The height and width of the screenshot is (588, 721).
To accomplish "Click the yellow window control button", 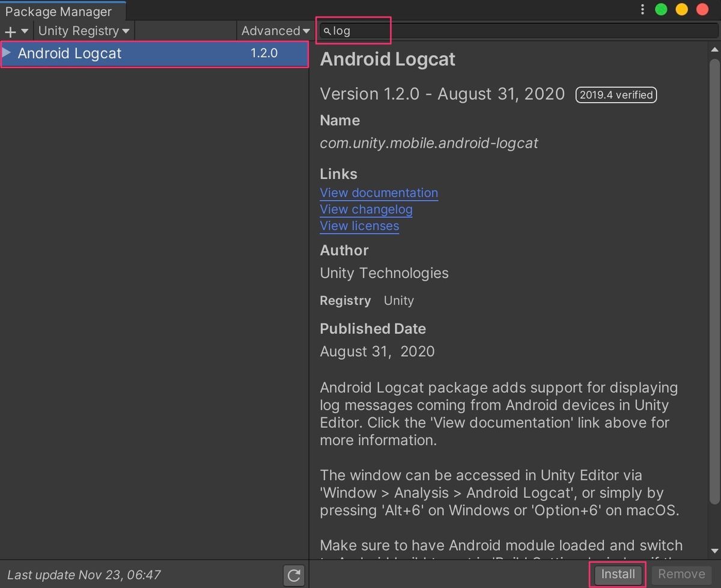I will tap(681, 10).
